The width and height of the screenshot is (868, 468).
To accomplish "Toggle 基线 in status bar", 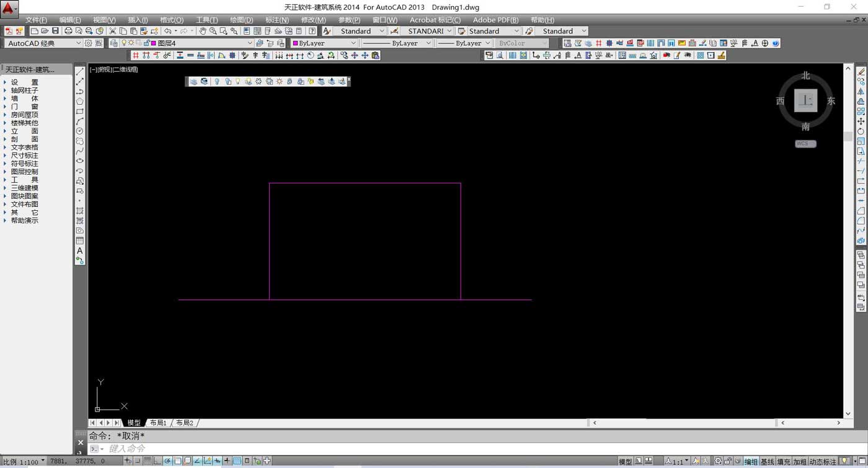I will point(768,462).
